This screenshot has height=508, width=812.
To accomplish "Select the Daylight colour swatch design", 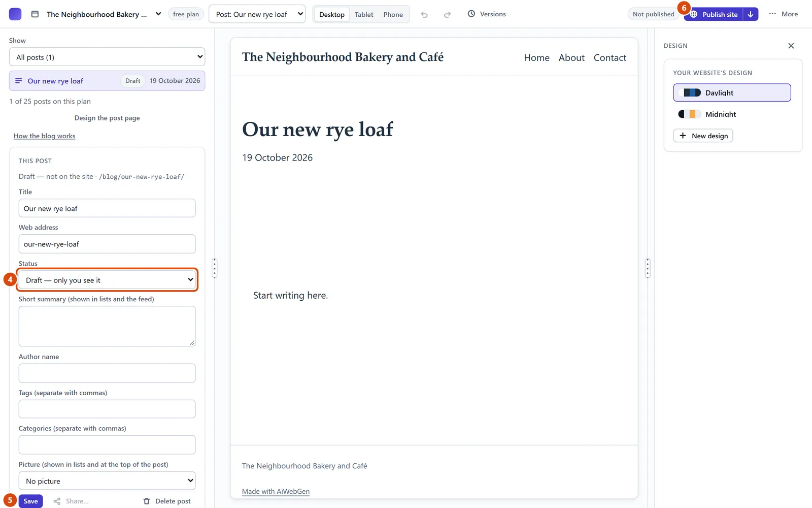I will (732, 92).
